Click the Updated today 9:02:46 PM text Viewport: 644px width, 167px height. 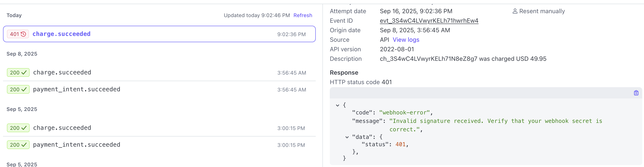point(257,15)
